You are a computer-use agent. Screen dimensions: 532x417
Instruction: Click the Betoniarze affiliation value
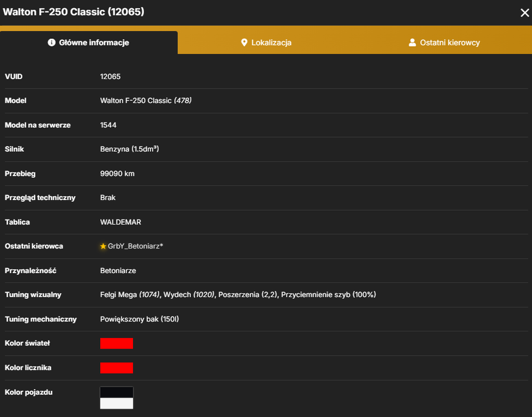118,271
